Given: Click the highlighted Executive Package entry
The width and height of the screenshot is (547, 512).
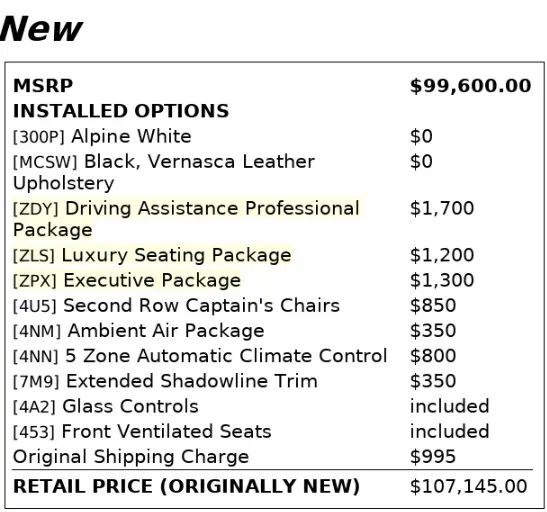Looking at the screenshot, I should (127, 280).
